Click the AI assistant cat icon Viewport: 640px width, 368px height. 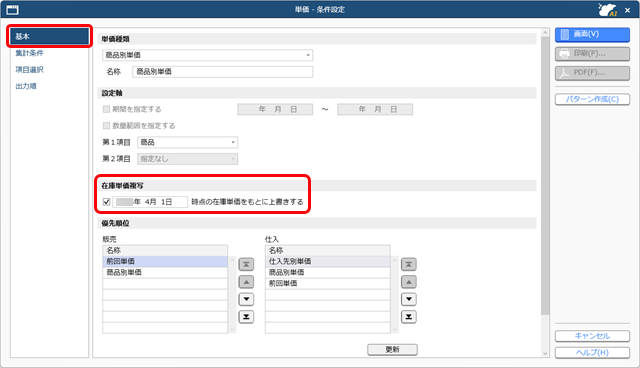coord(607,9)
